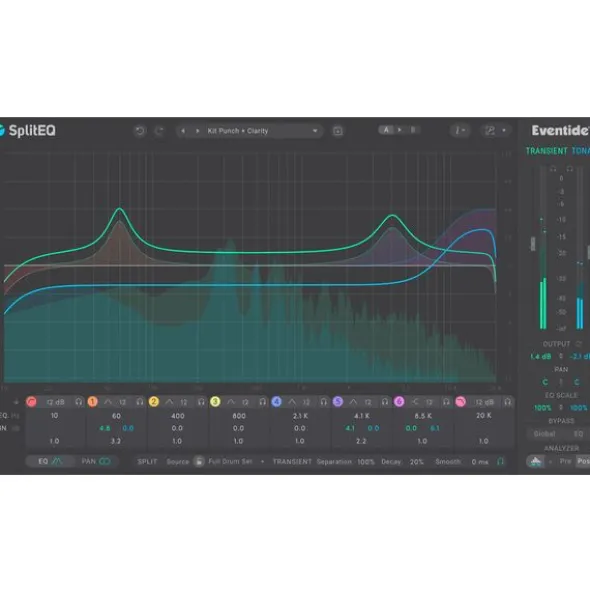Toggle the blue band 4 enable circle

pyautogui.click(x=276, y=401)
